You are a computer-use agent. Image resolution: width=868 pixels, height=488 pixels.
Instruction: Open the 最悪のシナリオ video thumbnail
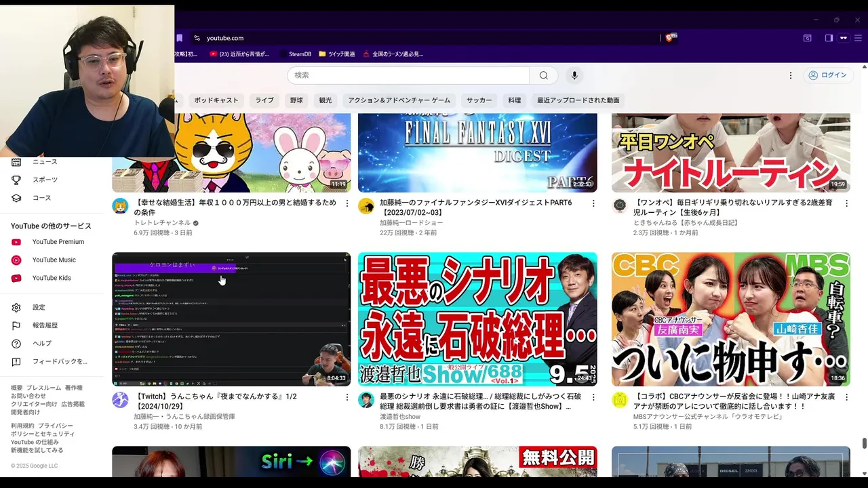click(477, 319)
